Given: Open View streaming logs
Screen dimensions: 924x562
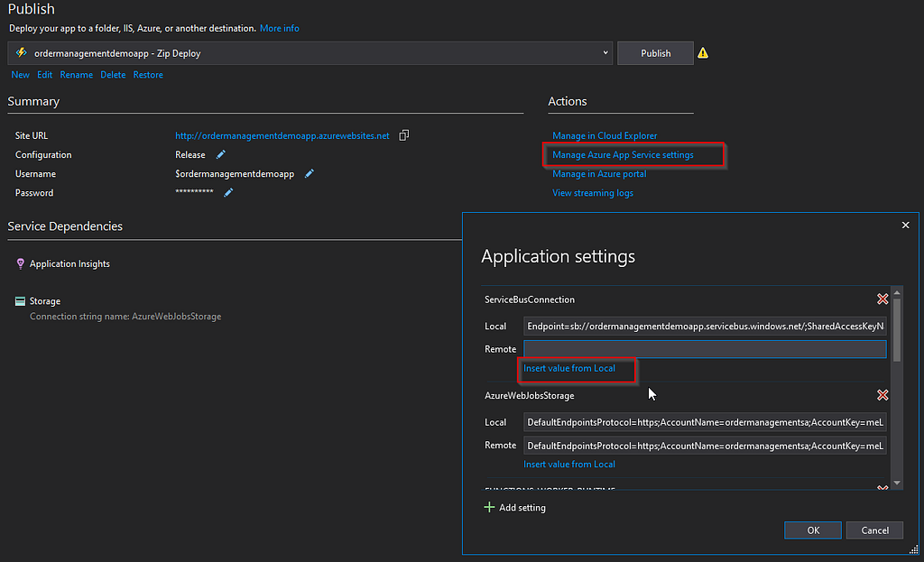Looking at the screenshot, I should click(593, 193).
